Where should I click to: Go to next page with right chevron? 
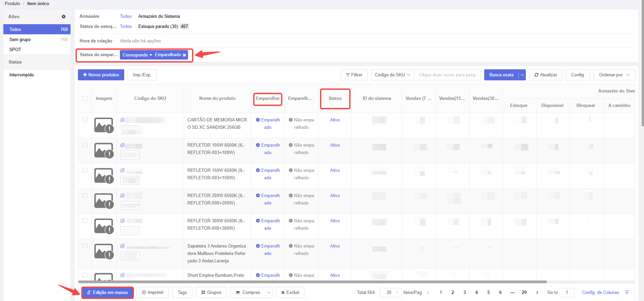pyautogui.click(x=537, y=292)
